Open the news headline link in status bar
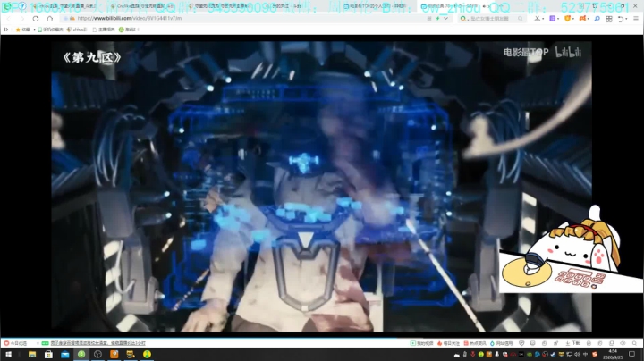Viewport: 644px width, 361px height. point(97,343)
